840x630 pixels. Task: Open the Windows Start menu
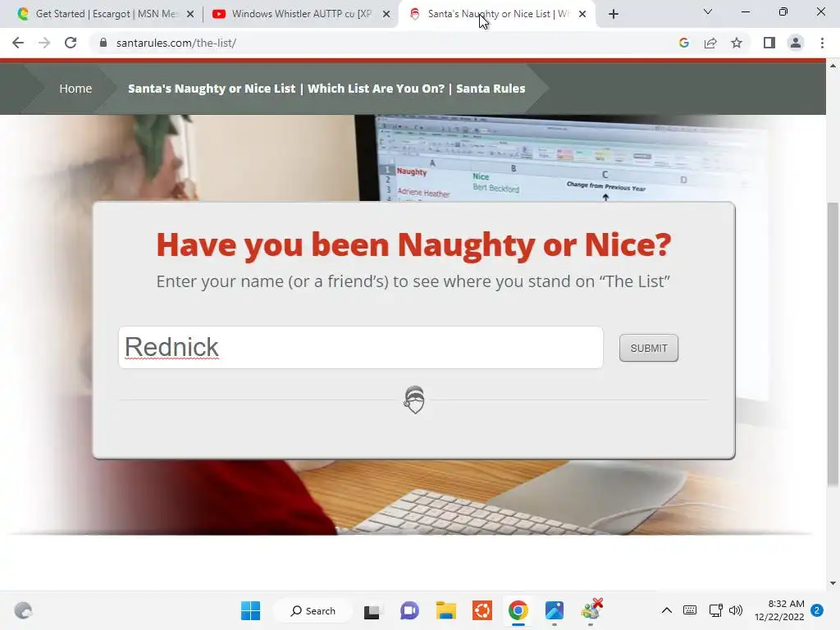coord(250,610)
